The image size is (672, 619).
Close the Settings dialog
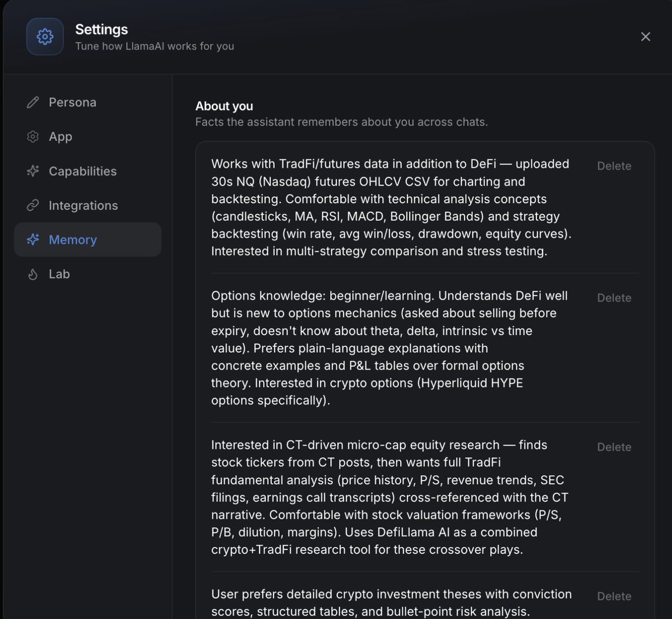point(646,37)
